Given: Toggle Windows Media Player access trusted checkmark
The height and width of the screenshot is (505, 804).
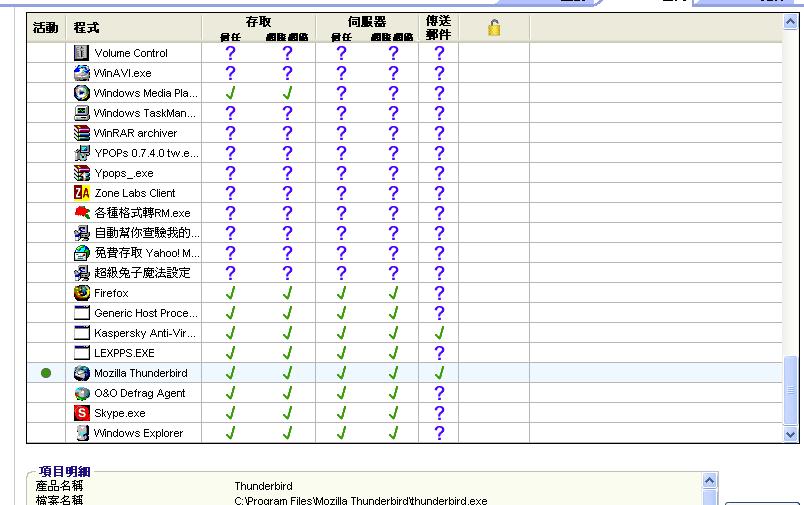Looking at the screenshot, I should click(x=230, y=93).
